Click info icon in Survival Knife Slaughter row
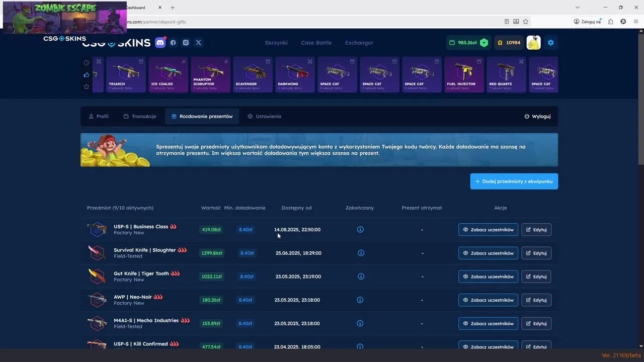The image size is (644, 362). (x=361, y=253)
